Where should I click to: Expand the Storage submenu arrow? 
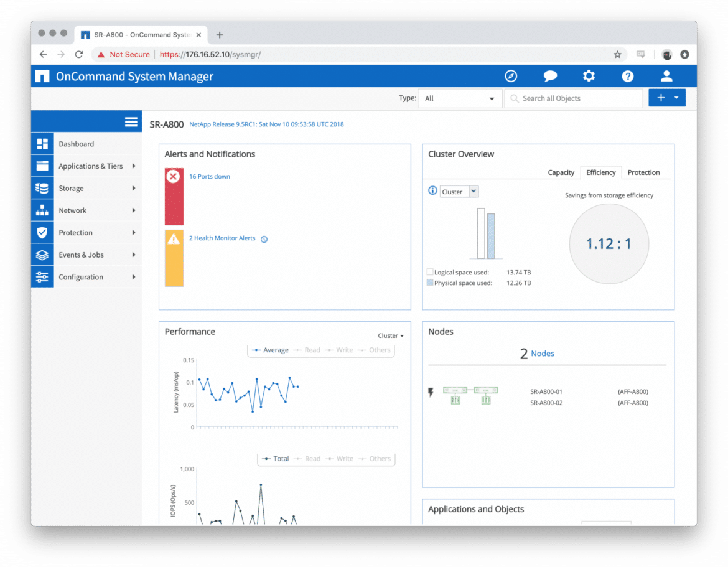(134, 188)
